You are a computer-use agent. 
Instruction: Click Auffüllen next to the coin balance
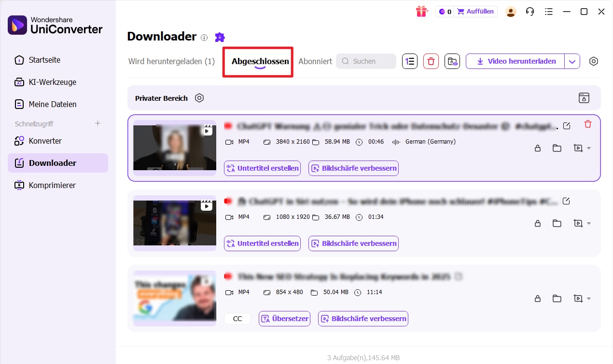pos(475,11)
